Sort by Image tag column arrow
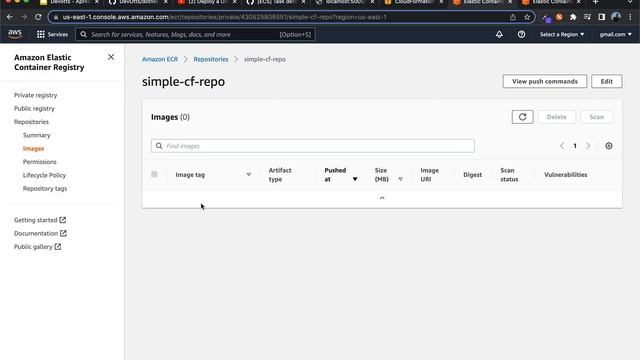The image size is (640, 360). [x=249, y=175]
